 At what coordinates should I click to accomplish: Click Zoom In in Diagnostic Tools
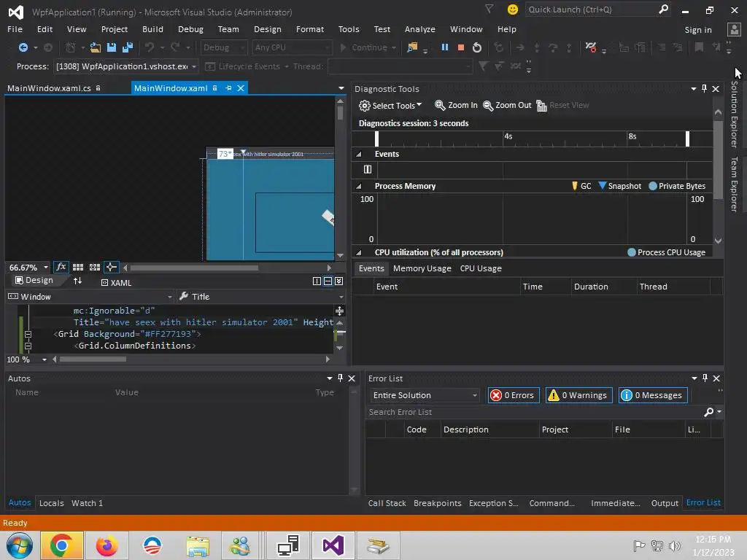(x=456, y=105)
